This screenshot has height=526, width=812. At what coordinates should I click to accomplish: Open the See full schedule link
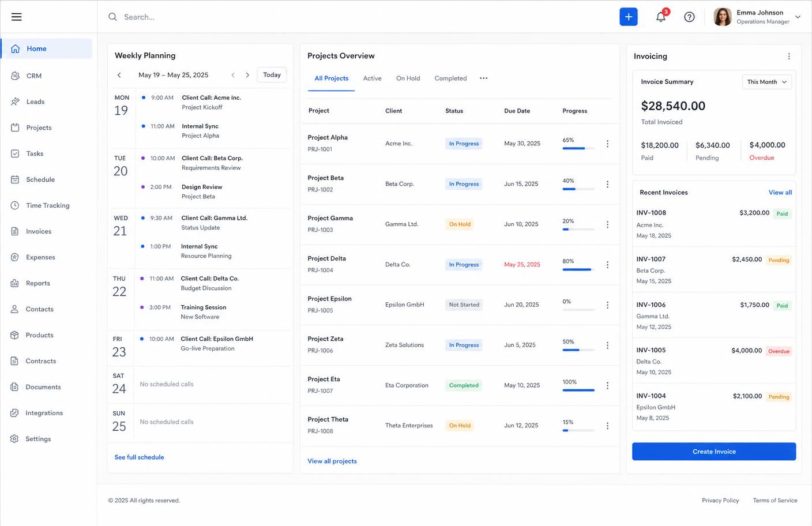(139, 457)
